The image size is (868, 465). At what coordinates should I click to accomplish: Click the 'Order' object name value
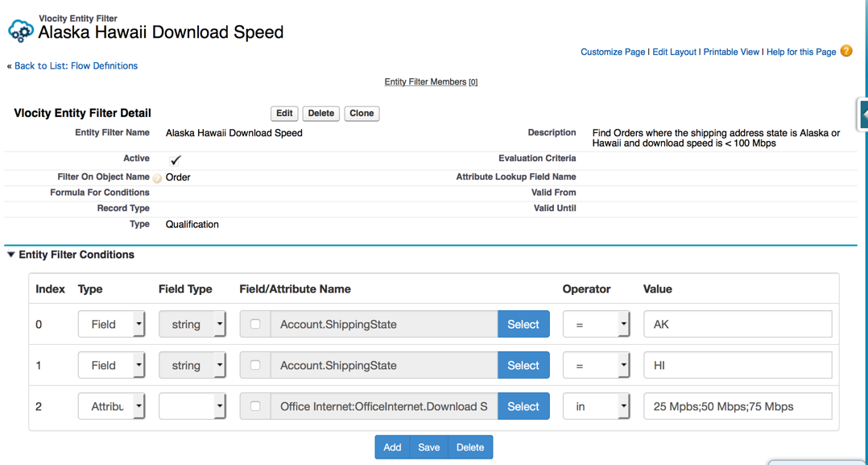tap(178, 177)
